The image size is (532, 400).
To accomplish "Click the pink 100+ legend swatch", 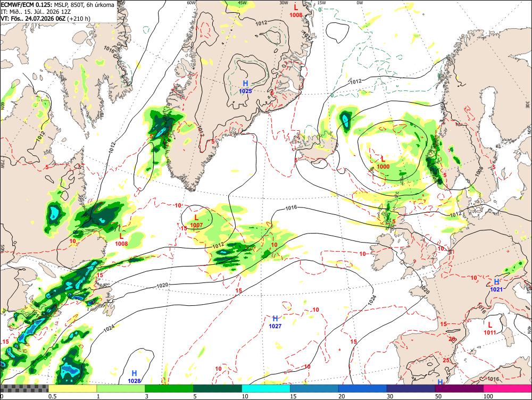I will point(508,388).
